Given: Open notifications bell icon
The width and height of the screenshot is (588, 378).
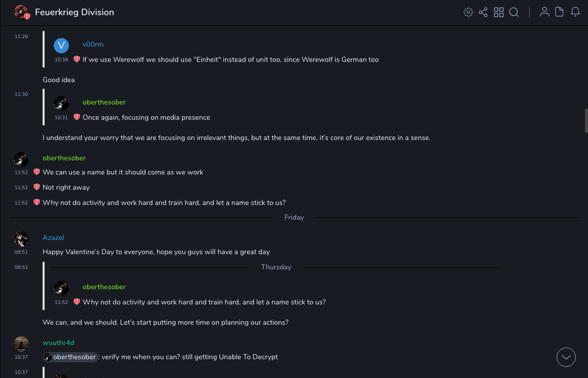Looking at the screenshot, I should [x=575, y=12].
